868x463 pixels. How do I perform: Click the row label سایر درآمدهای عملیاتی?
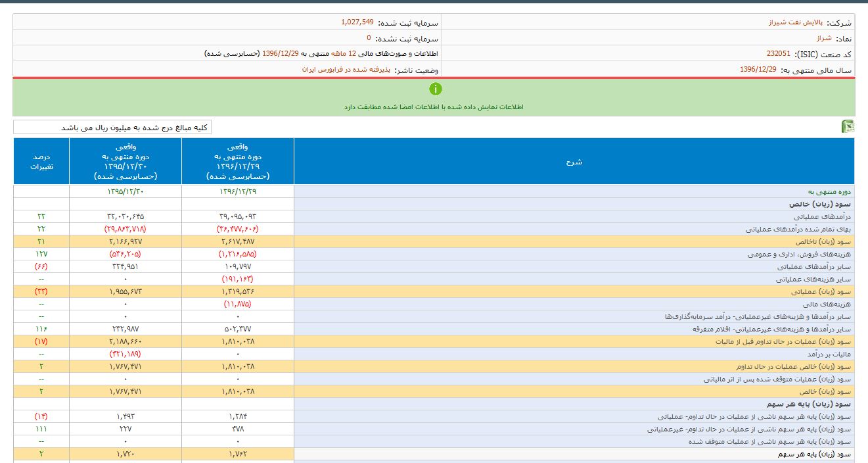click(814, 266)
